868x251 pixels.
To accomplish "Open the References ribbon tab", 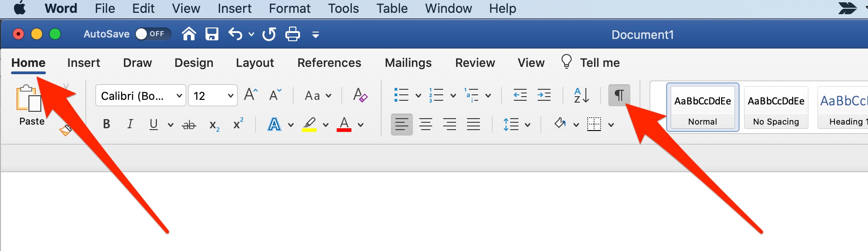I will [329, 63].
